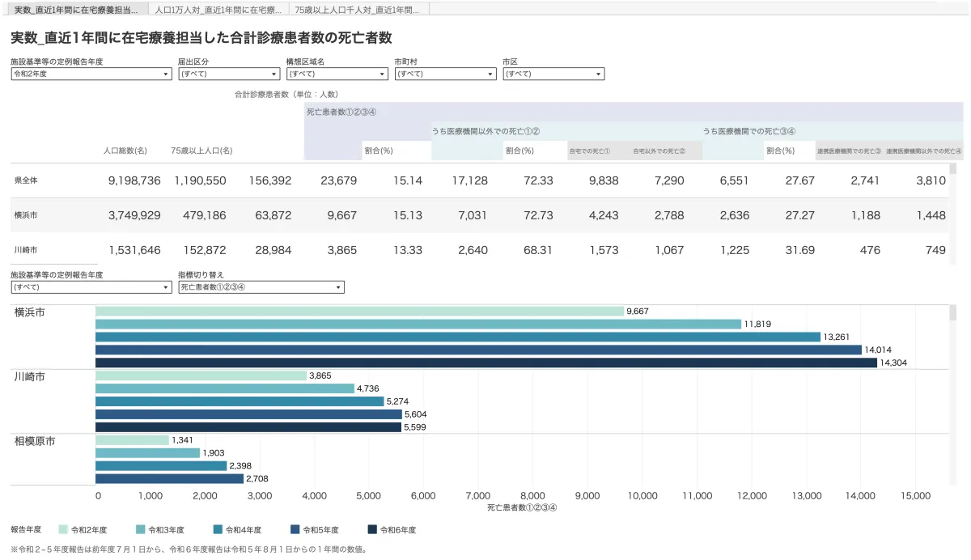The width and height of the screenshot is (971, 560).
Task: Expand the 届出区分 filter dropdown
Action: (228, 74)
